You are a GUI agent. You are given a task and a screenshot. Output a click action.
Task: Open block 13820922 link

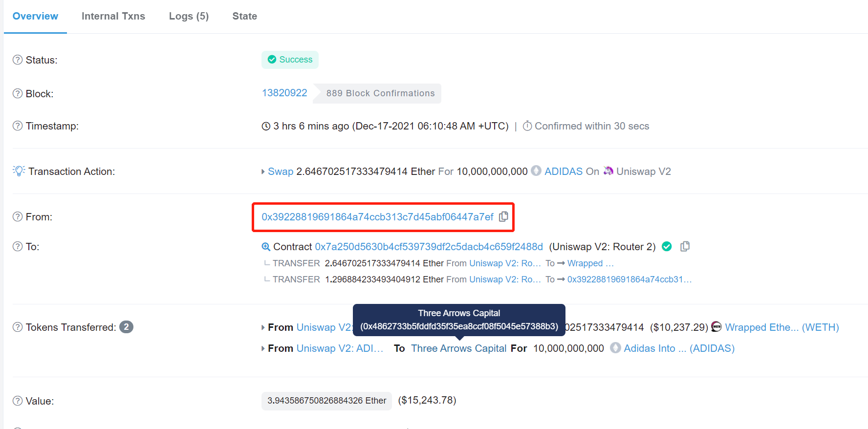[284, 93]
